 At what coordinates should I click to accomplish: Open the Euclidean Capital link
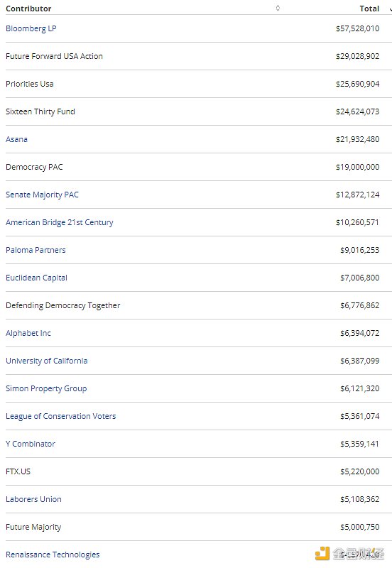[37, 278]
